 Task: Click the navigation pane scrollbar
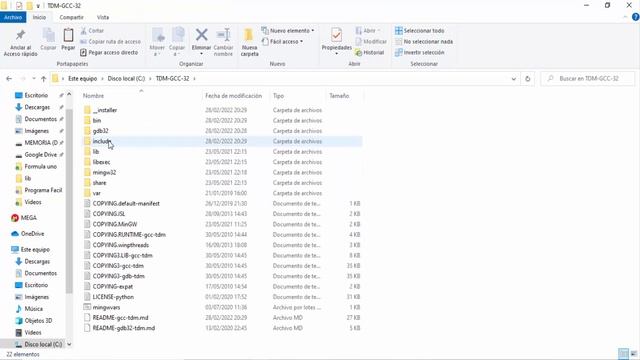69,200
